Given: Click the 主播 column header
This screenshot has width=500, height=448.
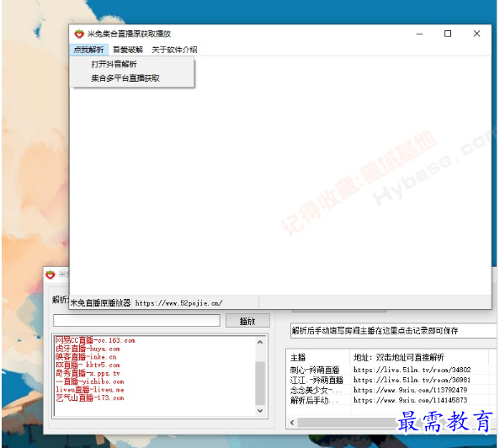Looking at the screenshot, I should [x=318, y=357].
